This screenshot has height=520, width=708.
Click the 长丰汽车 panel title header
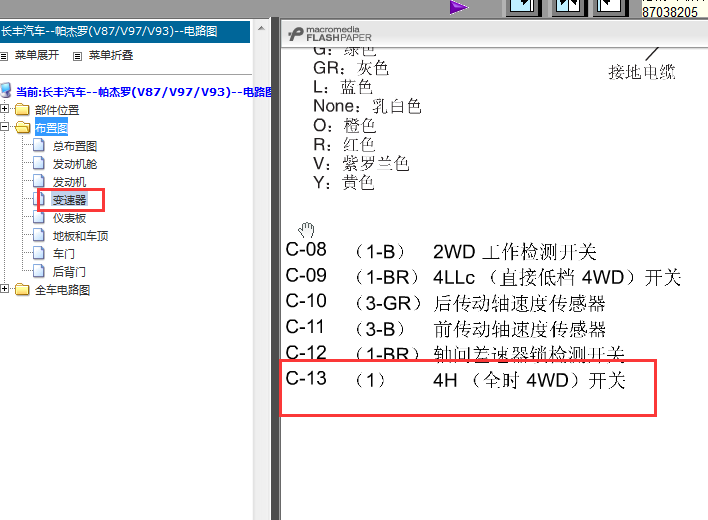(125, 32)
